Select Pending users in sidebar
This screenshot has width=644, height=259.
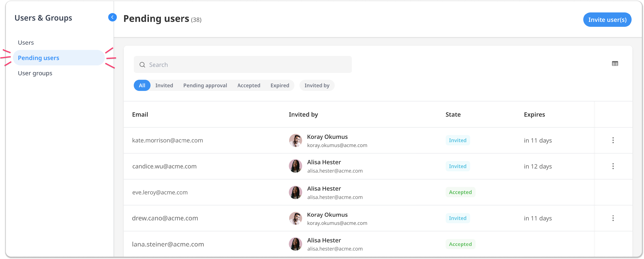click(38, 58)
